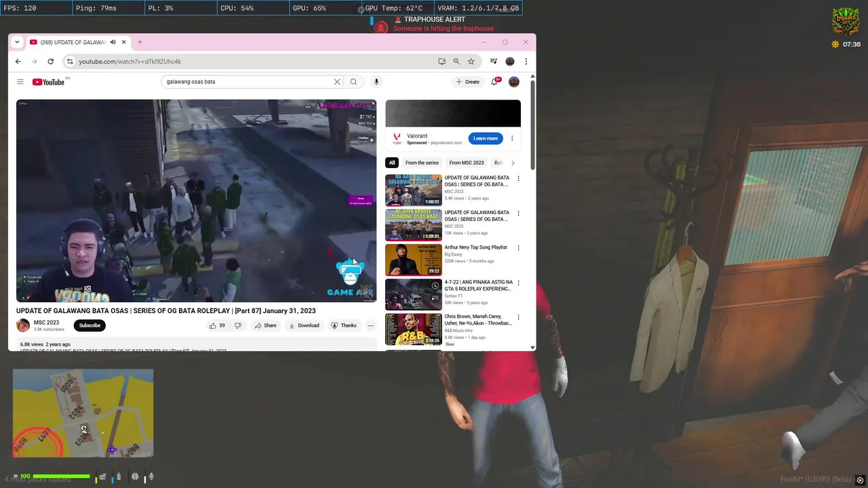Viewport: 868px width, 488px height.
Task: Click the browser address bar URL
Action: coord(130,62)
